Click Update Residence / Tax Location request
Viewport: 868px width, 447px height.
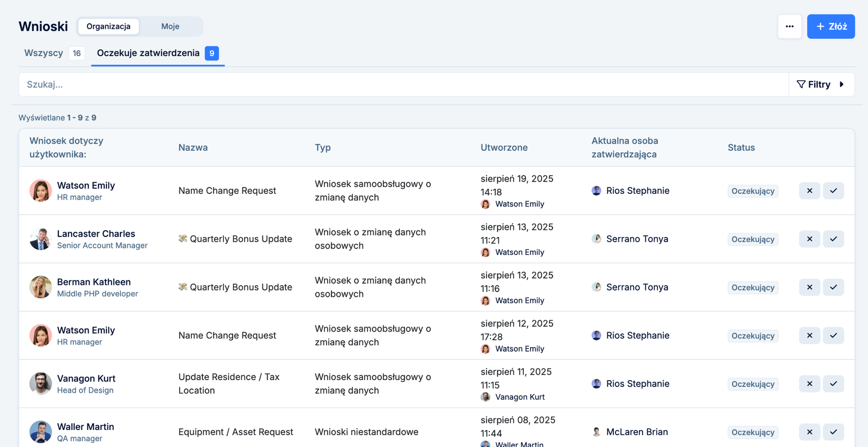229,384
